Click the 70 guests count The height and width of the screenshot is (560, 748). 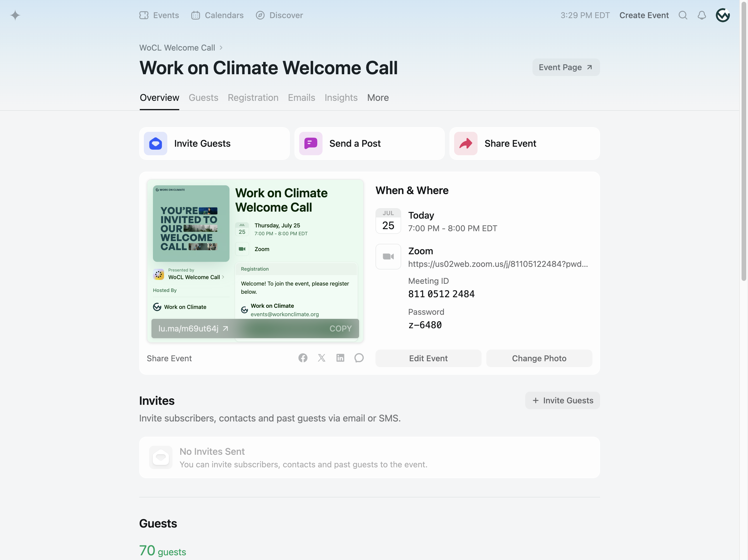click(x=163, y=551)
